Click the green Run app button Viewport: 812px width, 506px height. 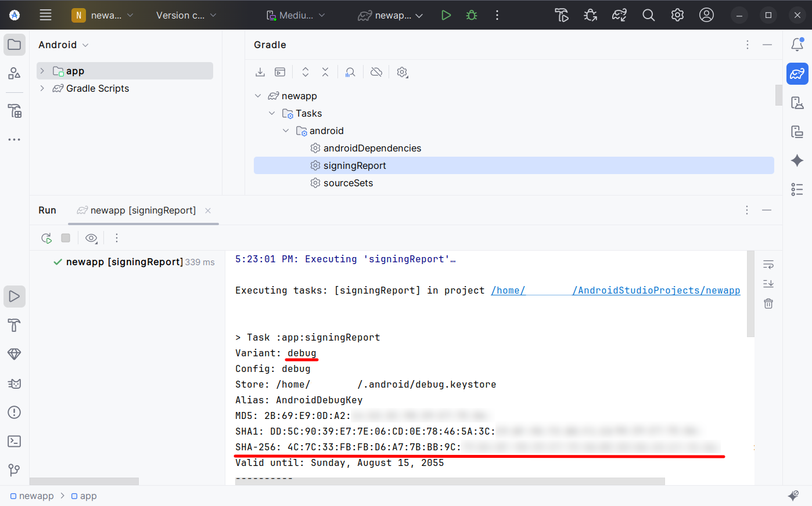(x=445, y=16)
